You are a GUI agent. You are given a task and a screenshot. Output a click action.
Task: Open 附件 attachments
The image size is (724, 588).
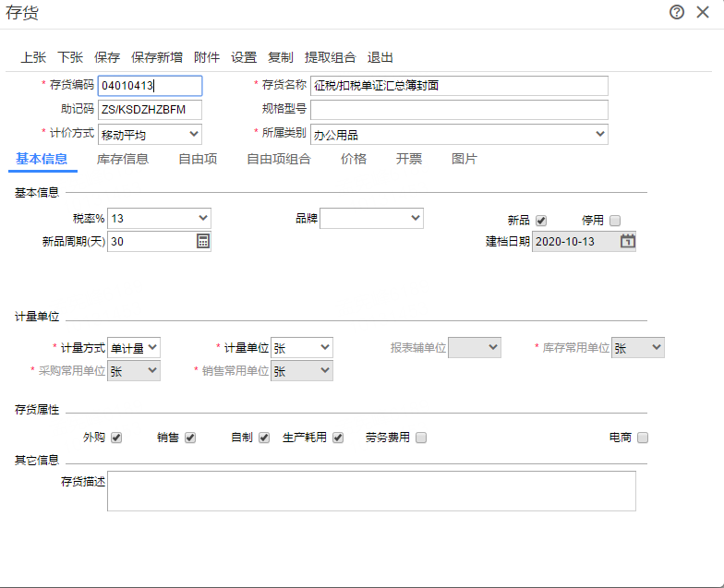(207, 57)
